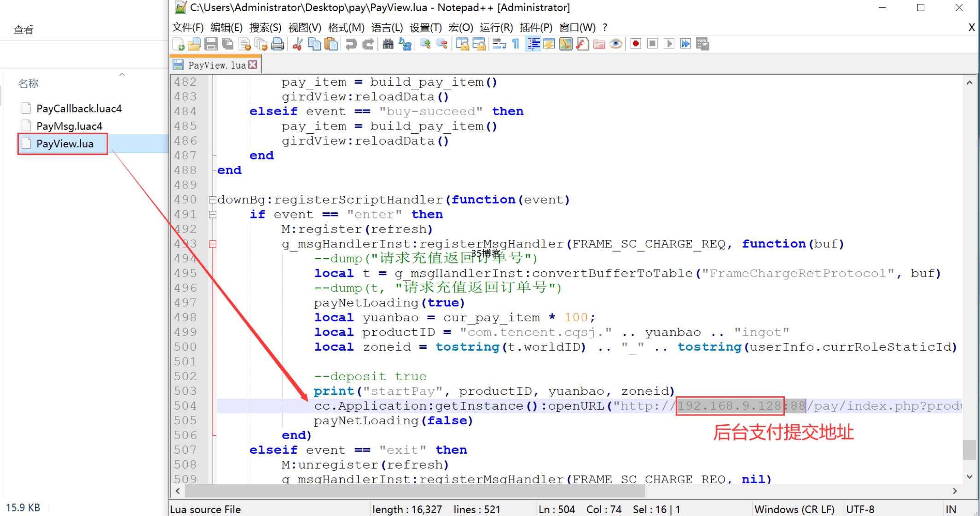
Task: Open the 插件(P) menu
Action: [536, 28]
